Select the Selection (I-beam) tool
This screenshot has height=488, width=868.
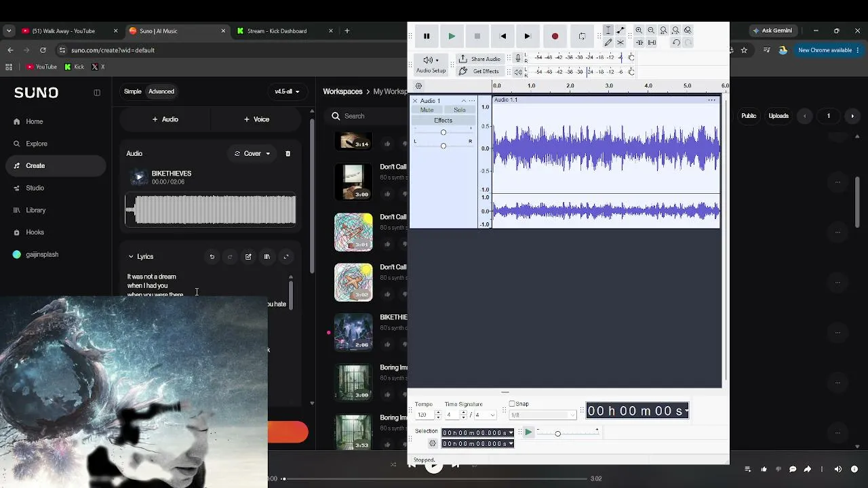click(608, 30)
